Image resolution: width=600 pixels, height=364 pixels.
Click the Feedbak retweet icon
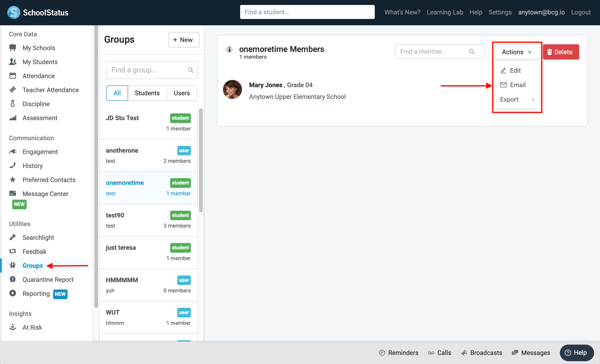[13, 251]
